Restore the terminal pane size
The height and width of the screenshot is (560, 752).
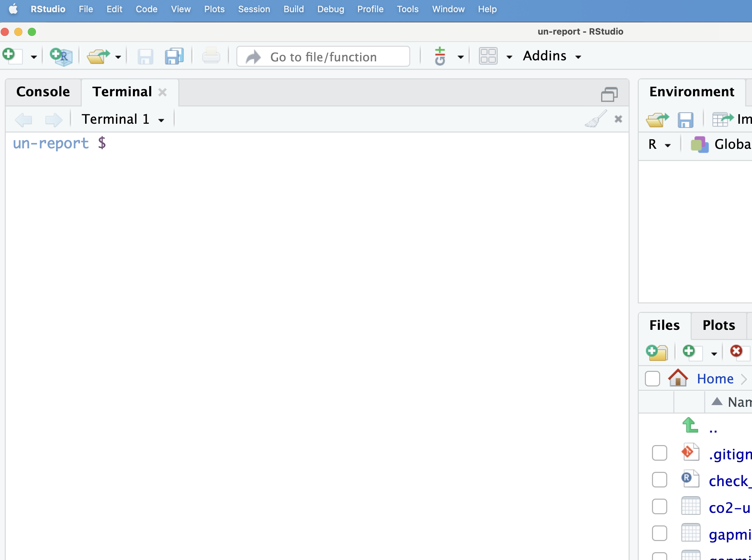(x=609, y=94)
